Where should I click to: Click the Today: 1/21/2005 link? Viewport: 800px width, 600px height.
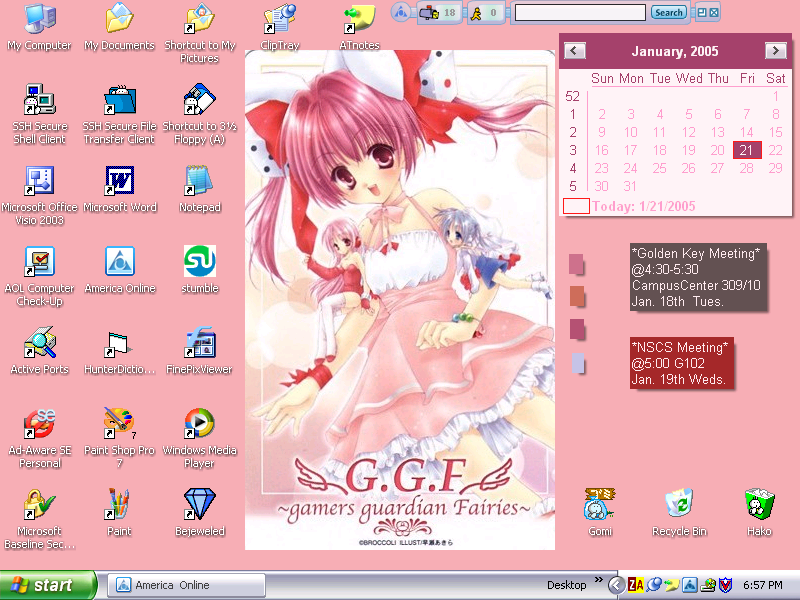(643, 206)
